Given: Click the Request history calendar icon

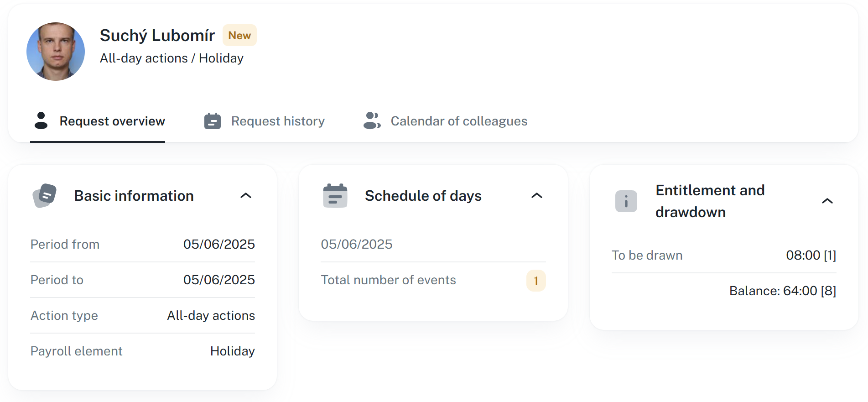Looking at the screenshot, I should point(213,121).
